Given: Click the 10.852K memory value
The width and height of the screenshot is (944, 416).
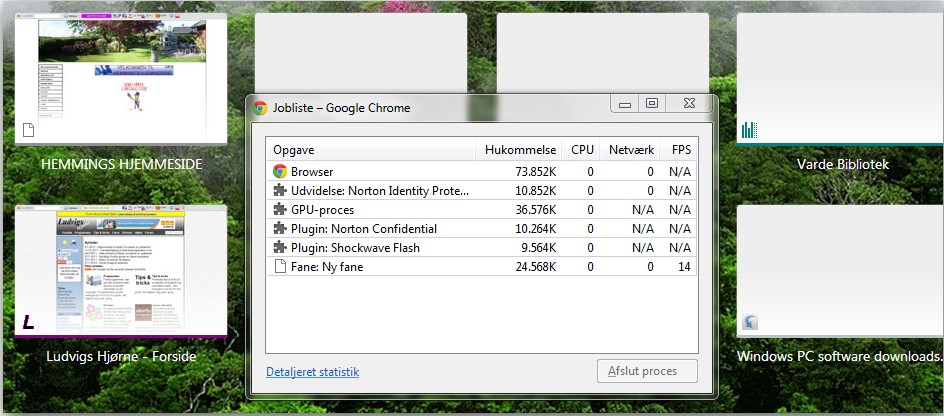Looking at the screenshot, I should pyautogui.click(x=536, y=191).
